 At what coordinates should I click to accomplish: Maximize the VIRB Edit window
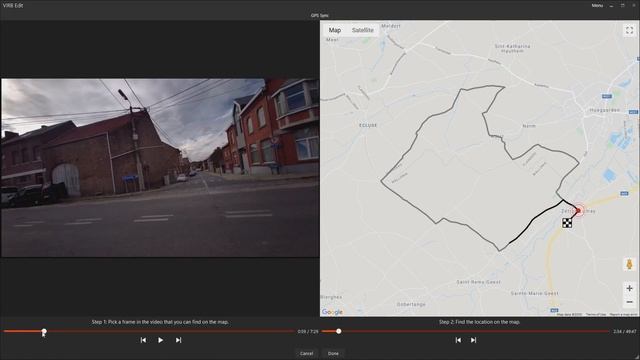point(622,5)
